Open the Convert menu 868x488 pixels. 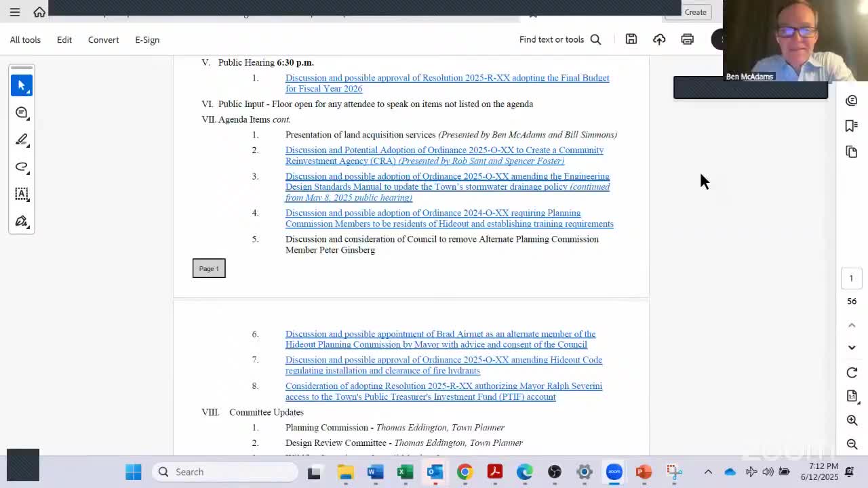(x=103, y=40)
